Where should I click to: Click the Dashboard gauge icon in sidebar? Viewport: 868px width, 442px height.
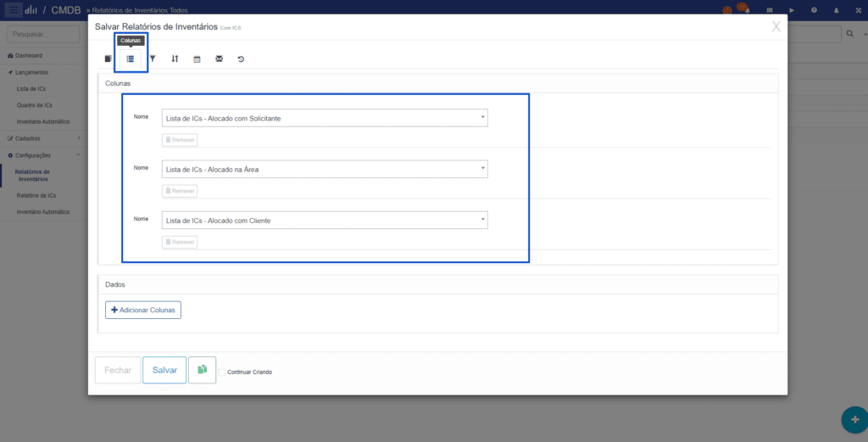10,55
